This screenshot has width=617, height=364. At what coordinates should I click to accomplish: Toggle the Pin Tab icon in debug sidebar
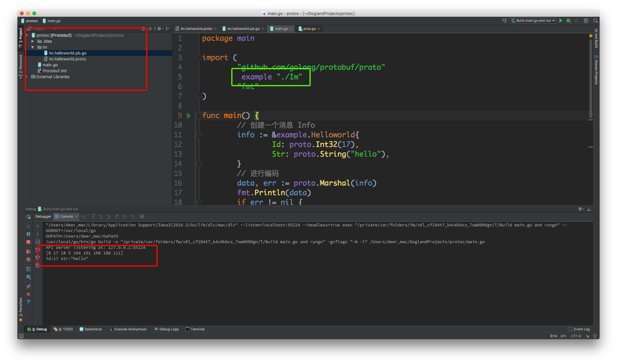click(x=28, y=286)
